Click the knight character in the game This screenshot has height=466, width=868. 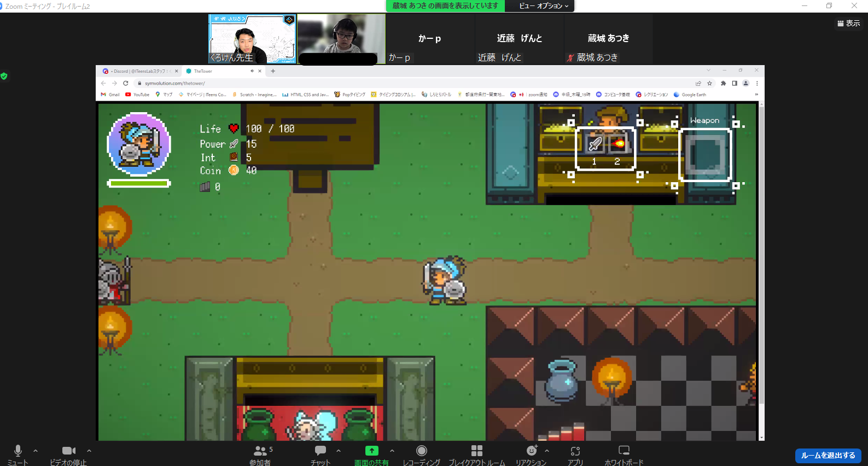click(444, 280)
